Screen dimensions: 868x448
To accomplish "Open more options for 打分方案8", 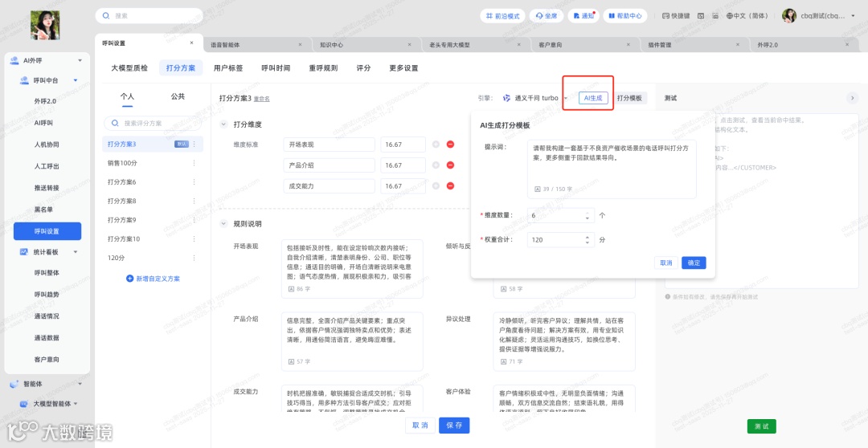I will 194,201.
